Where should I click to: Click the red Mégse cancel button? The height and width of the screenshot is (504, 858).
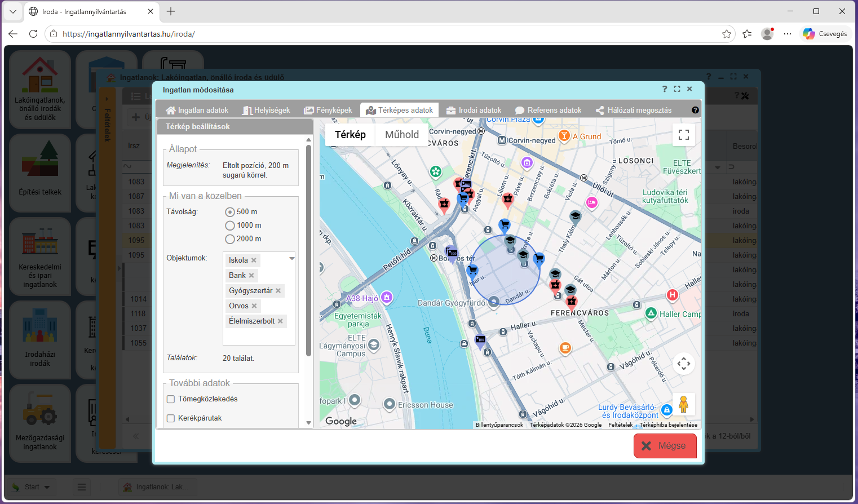point(665,446)
